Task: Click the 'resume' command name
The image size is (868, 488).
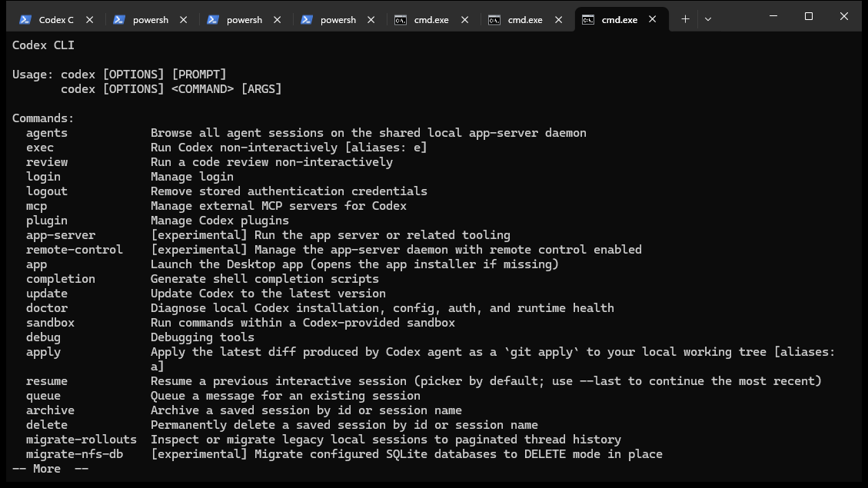Action: pos(46,381)
